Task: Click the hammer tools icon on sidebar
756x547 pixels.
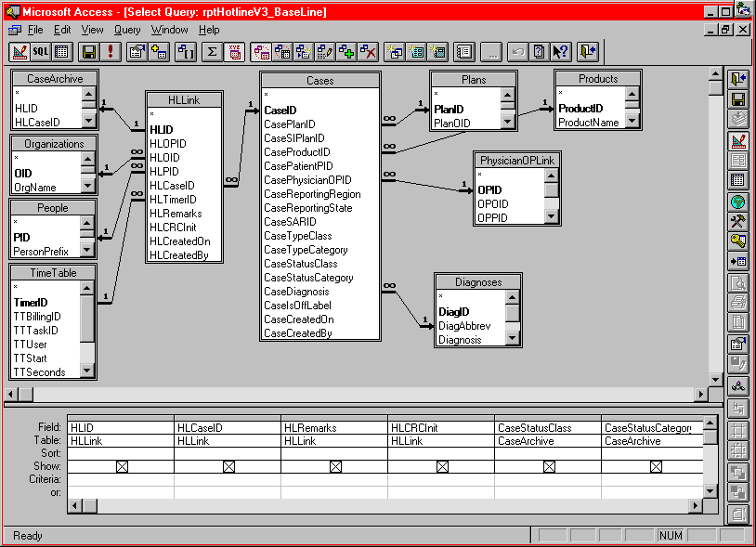Action: coord(737,221)
